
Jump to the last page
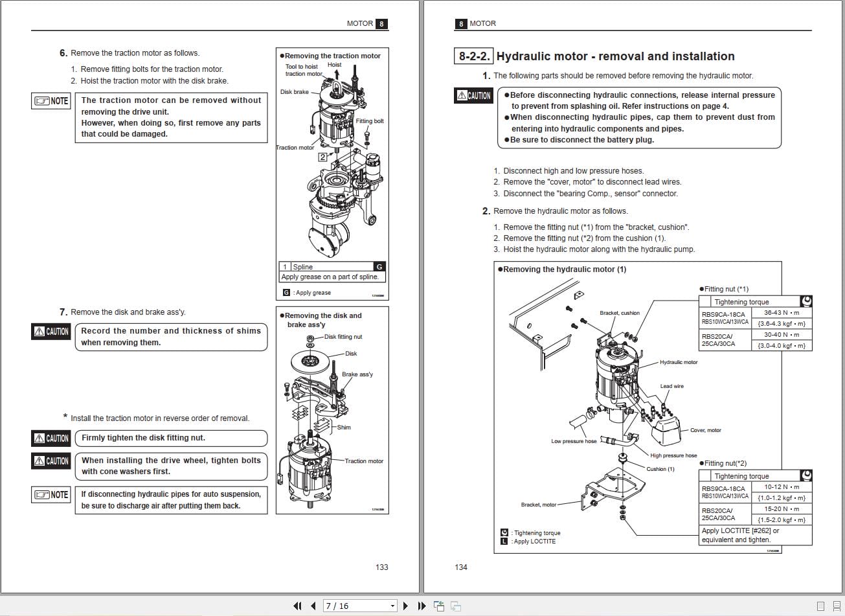click(x=422, y=606)
